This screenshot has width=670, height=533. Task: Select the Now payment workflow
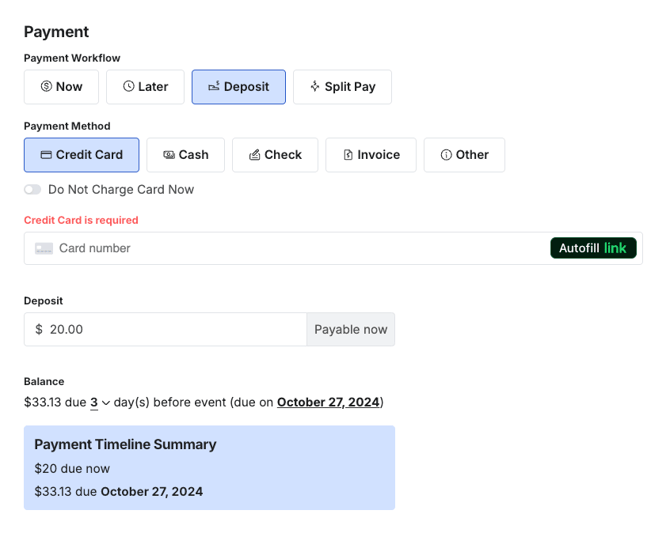point(61,87)
